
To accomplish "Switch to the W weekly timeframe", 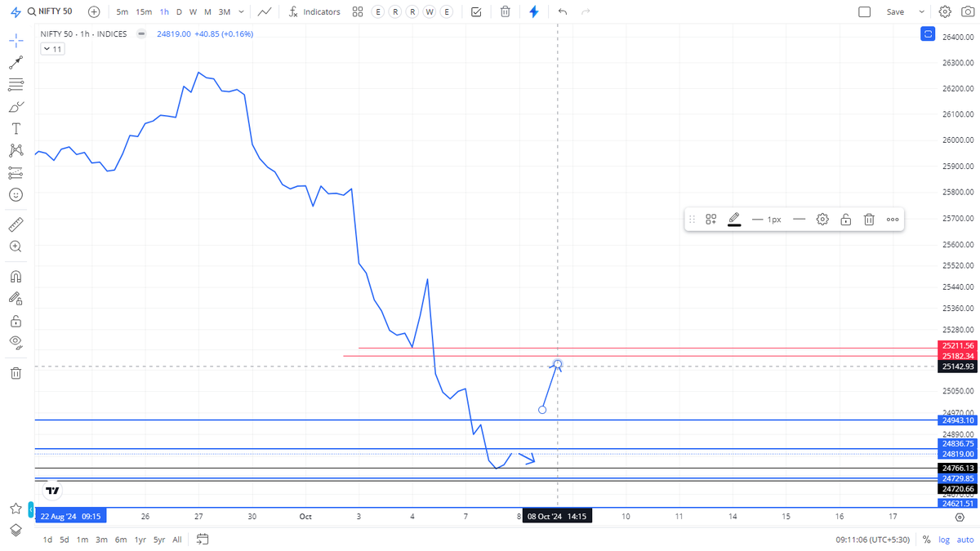I will [x=193, y=12].
